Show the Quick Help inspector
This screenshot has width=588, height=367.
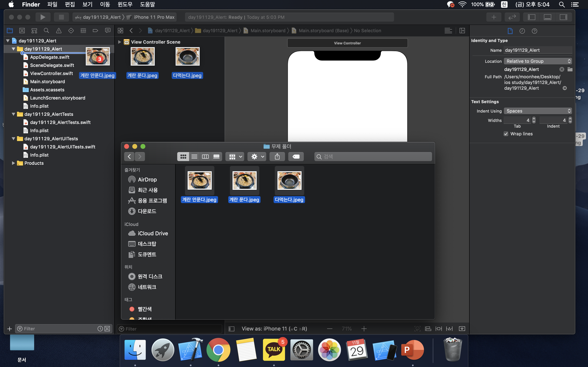pyautogui.click(x=534, y=31)
